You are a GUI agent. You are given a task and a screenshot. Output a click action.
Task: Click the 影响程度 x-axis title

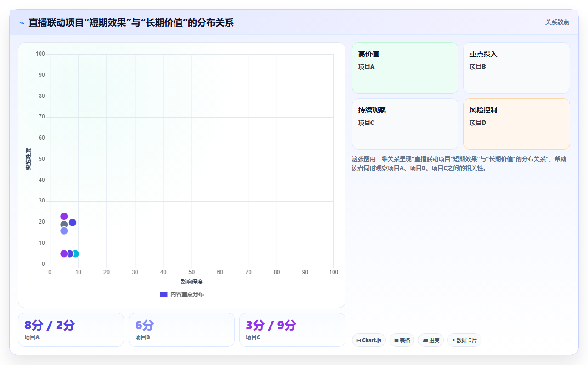192,282
